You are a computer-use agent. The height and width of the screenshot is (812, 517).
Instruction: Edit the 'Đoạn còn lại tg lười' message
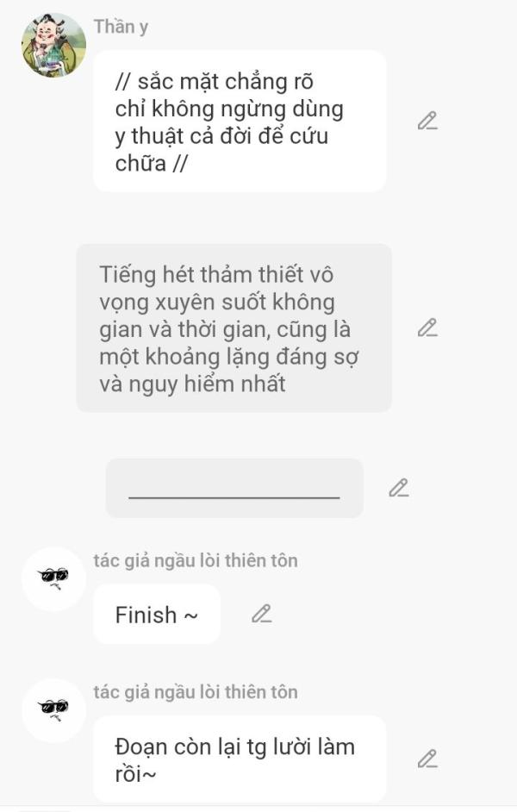tap(427, 759)
